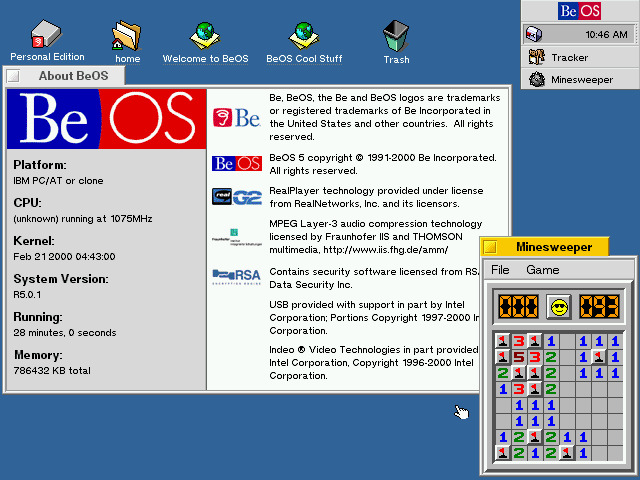Screen dimensions: 640x480
Task: Select the Welcome to BeOS desktop icon
Action: (205, 36)
